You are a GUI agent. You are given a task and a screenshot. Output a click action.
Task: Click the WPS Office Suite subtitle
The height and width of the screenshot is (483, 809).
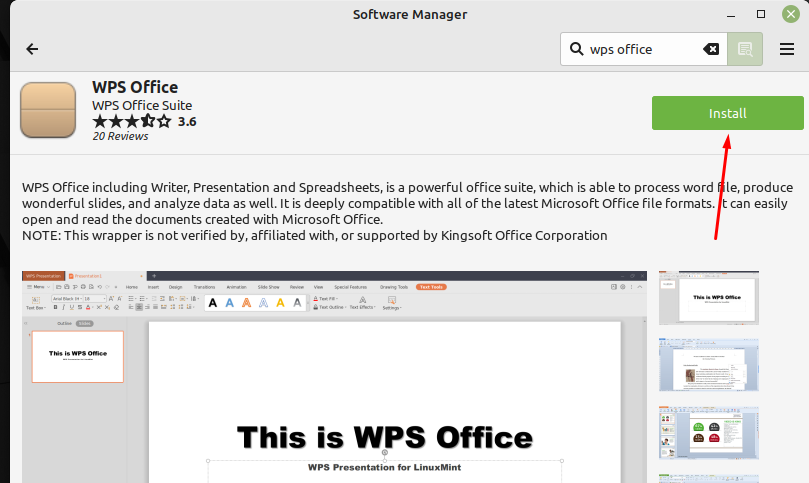(142, 105)
